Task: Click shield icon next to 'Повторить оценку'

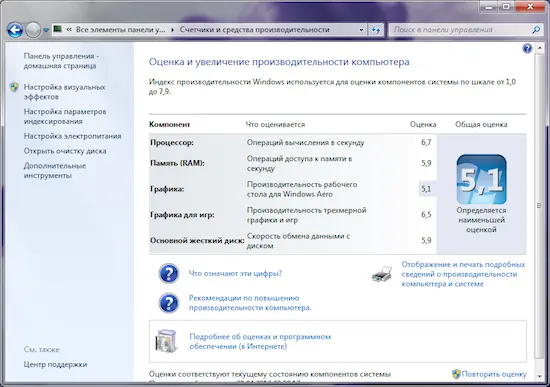Action: pos(456,374)
